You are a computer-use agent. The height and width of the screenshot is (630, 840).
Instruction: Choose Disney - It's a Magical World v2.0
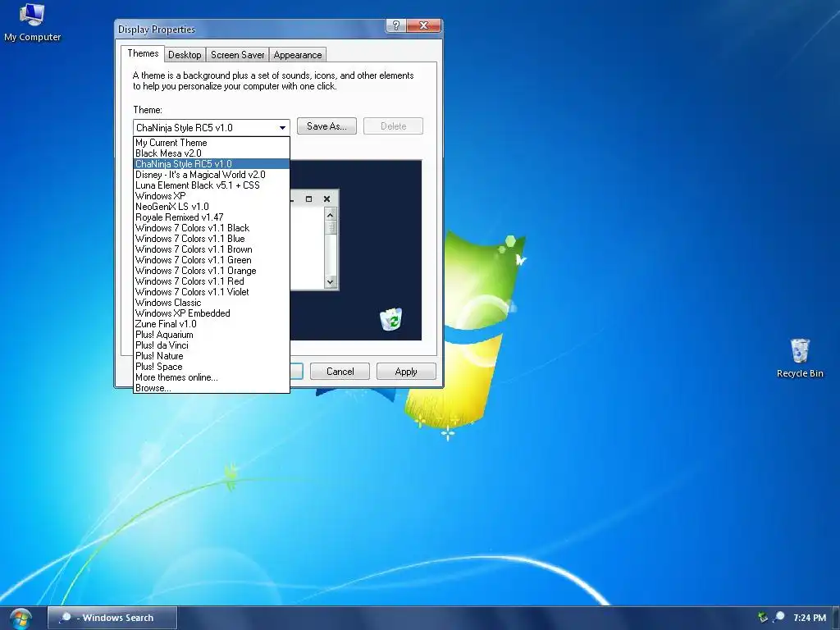(211, 175)
